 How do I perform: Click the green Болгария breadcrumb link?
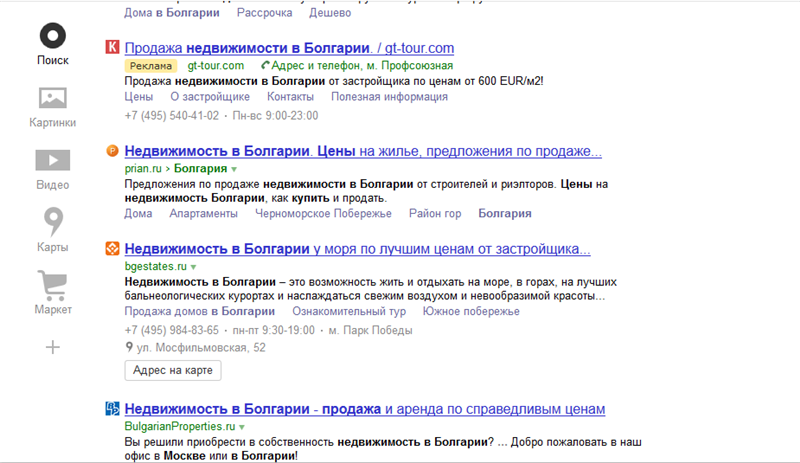(201, 168)
